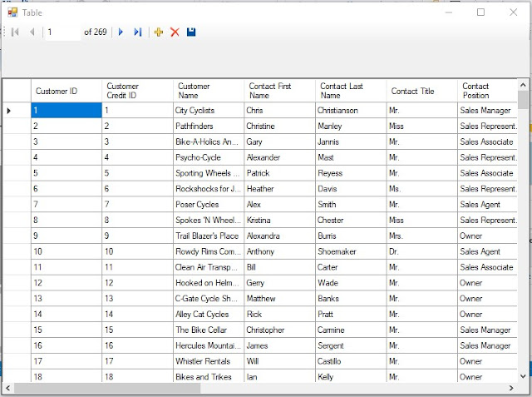Click the first name cell Christine
The image size is (532, 397).
pos(279,126)
